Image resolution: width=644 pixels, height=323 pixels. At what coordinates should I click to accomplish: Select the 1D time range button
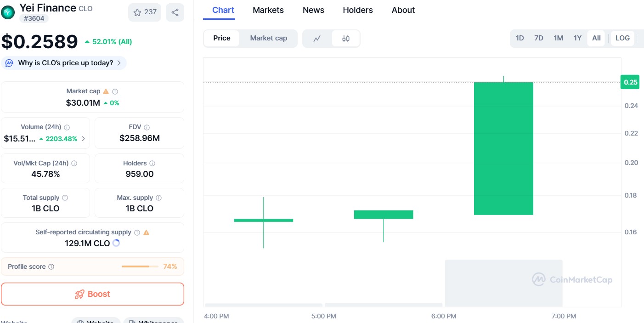520,38
